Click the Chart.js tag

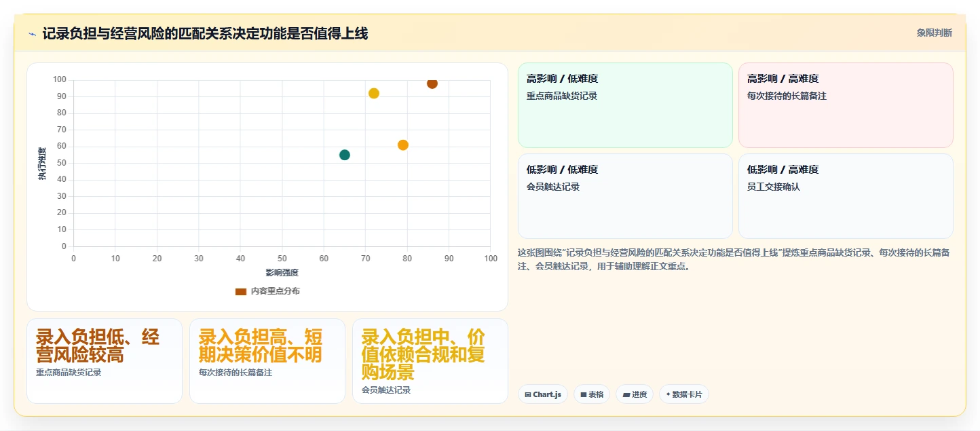543,394
